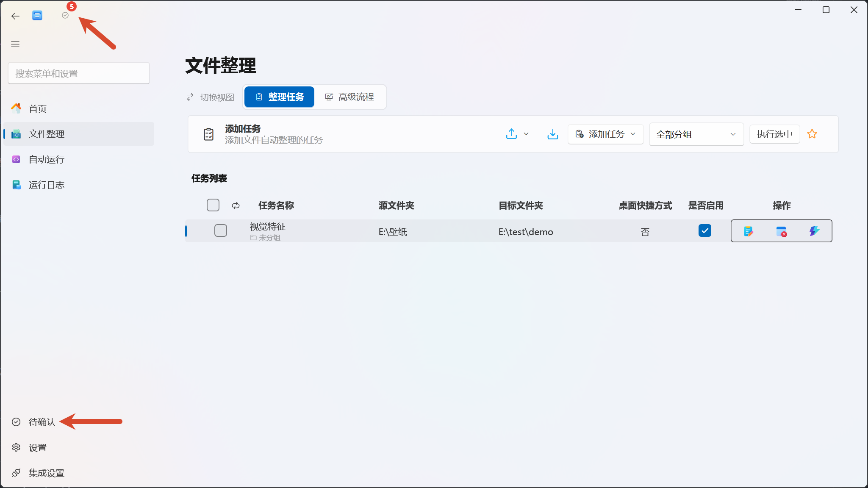Click target folder cell E:\test\demo
Viewport: 868px width, 488px height.
526,232
